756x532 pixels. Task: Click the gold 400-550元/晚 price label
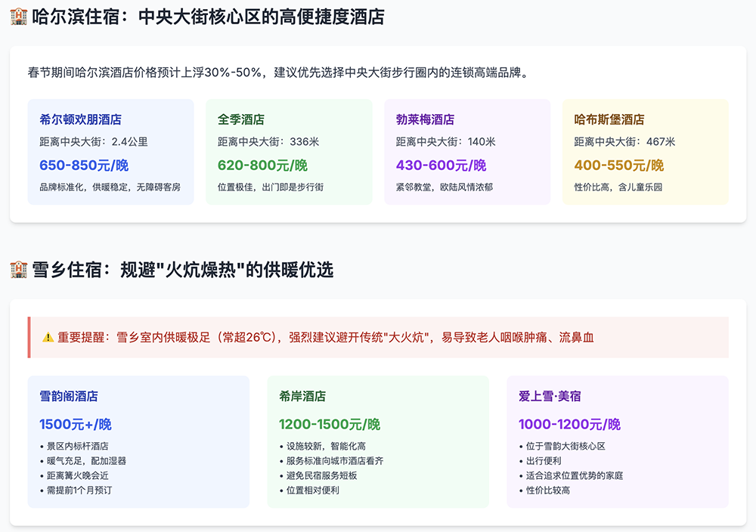620,165
